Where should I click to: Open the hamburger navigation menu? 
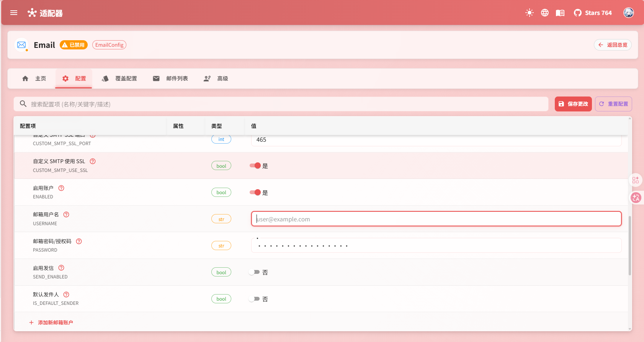pos(14,13)
